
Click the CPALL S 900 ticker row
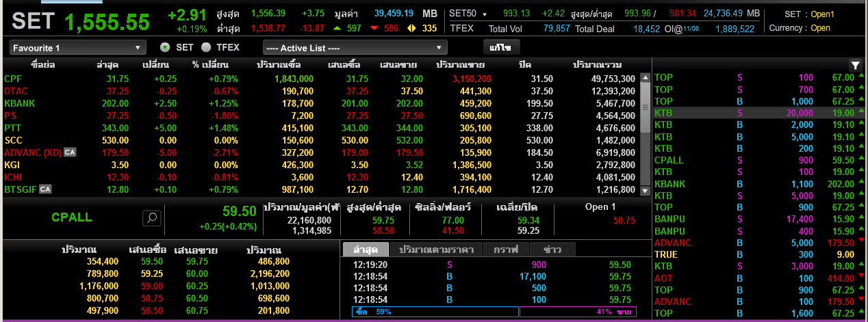pos(759,160)
